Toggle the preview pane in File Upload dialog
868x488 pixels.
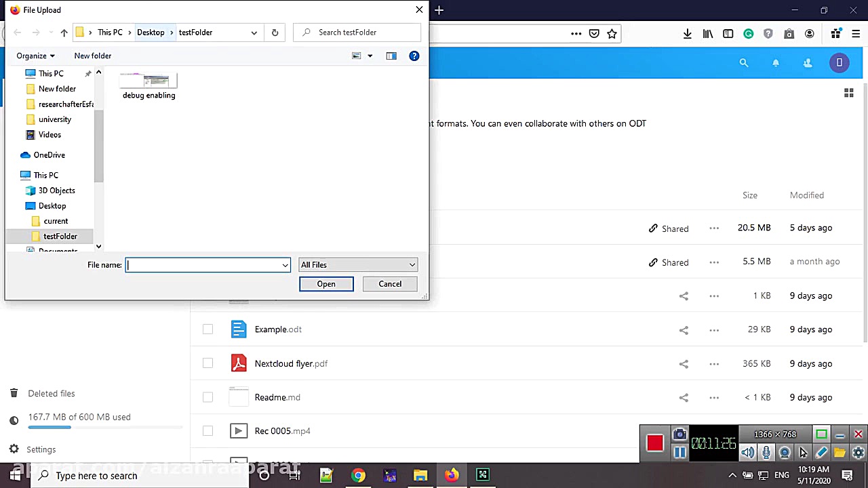click(x=391, y=56)
